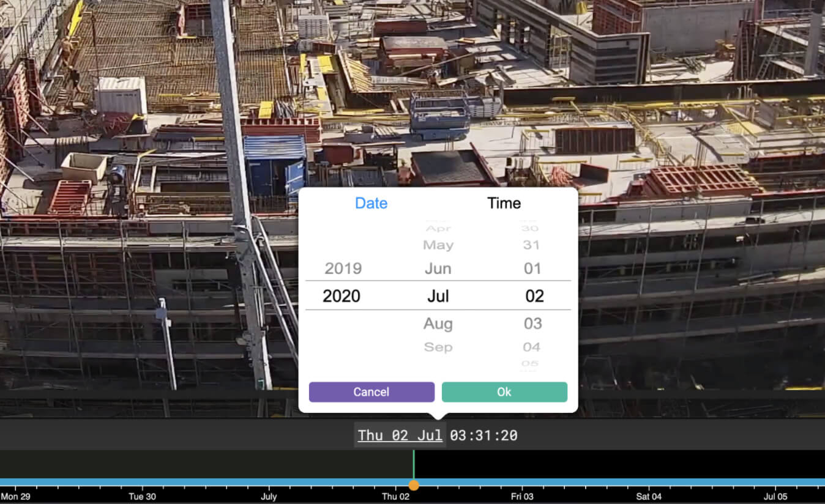The image size is (825, 504).
Task: Pick Aug in the month wheel
Action: tap(438, 324)
